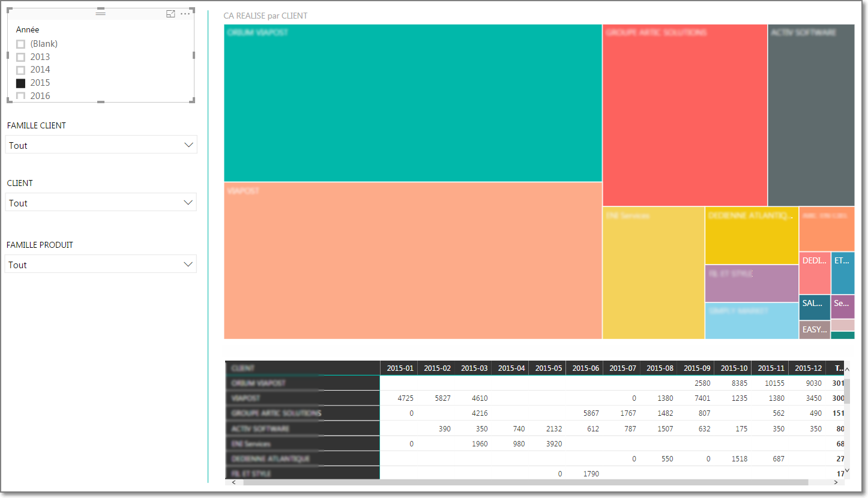Image resolution: width=868 pixels, height=498 pixels.
Task: Click the 1518 table cell
Action: click(x=739, y=458)
